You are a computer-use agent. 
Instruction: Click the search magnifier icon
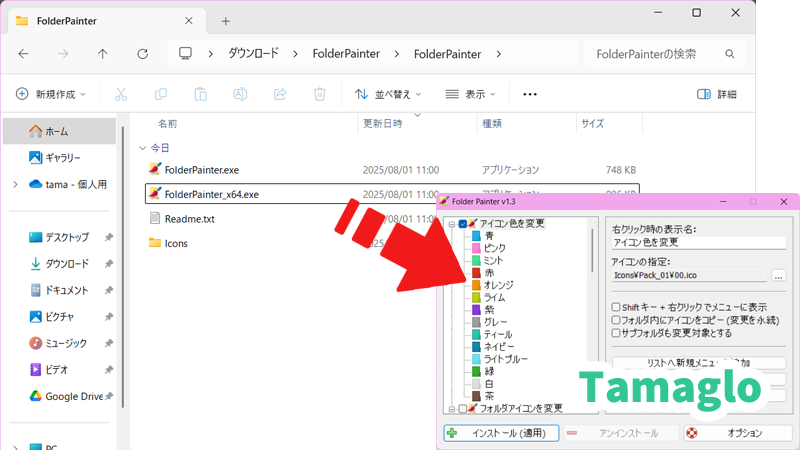730,54
